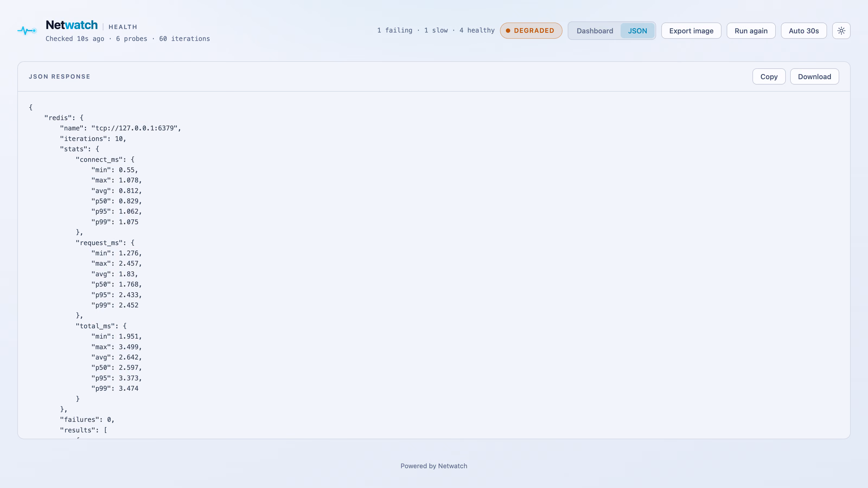Click connect_ms "p99": 1.075 value
The height and width of the screenshot is (488, 868).
pyautogui.click(x=115, y=222)
